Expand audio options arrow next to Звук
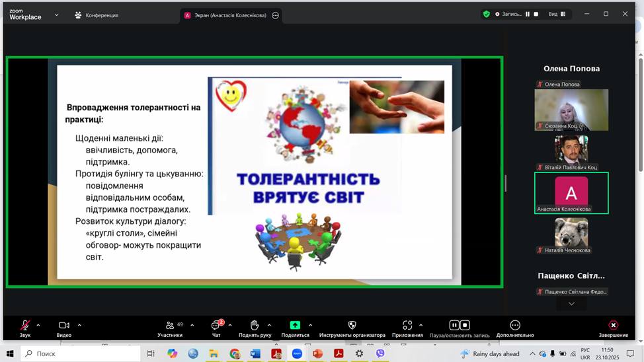The height and width of the screenshot is (362, 644). 38,325
